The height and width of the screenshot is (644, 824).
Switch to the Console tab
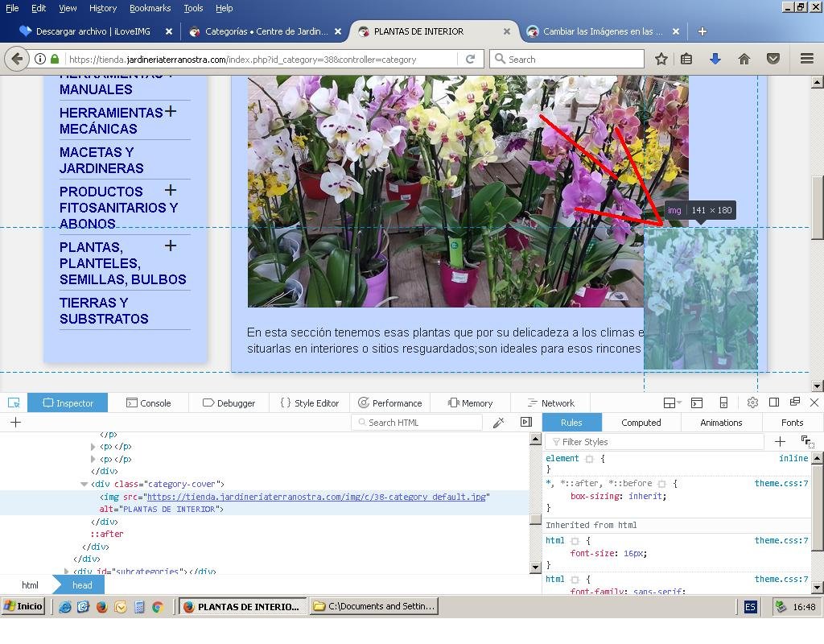(148, 403)
